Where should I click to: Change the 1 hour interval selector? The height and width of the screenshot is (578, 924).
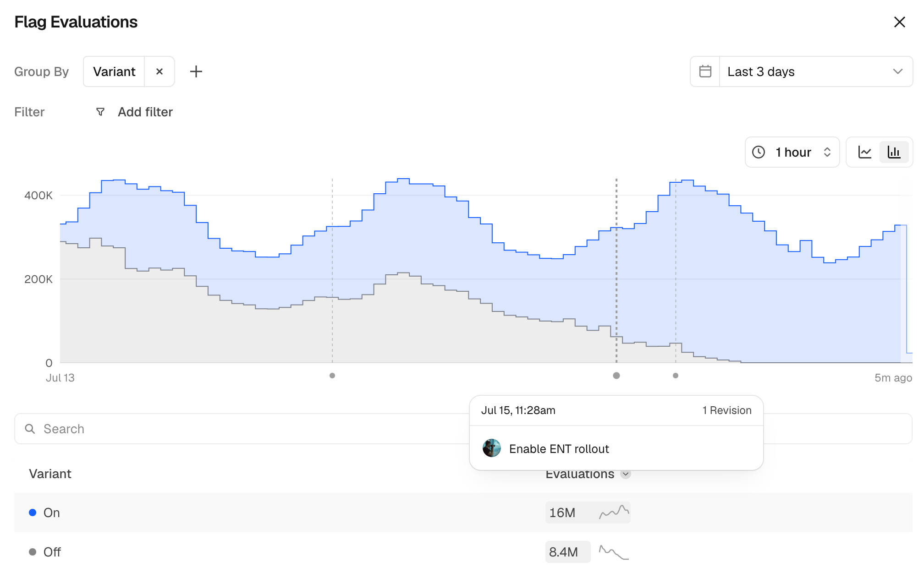(792, 152)
